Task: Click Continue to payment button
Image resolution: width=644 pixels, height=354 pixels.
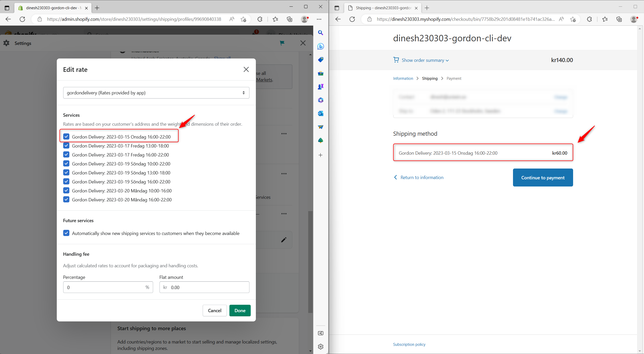Action: [543, 178]
